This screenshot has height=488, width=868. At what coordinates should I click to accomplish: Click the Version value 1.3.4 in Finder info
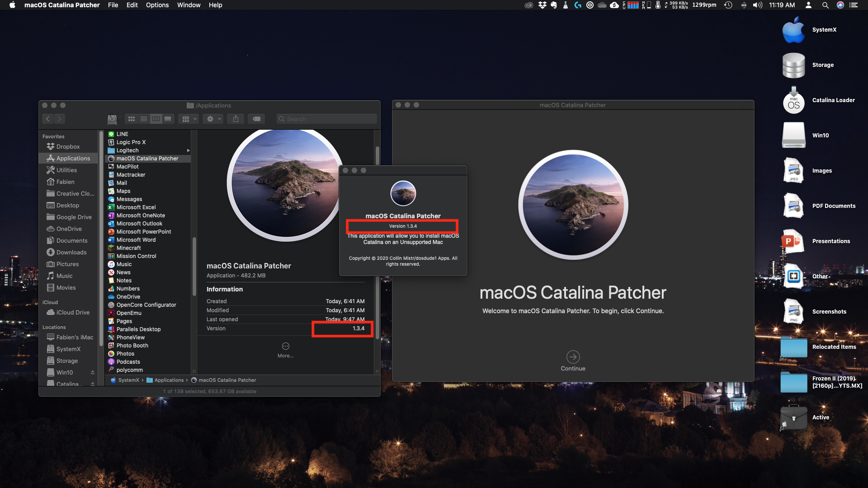(x=358, y=328)
